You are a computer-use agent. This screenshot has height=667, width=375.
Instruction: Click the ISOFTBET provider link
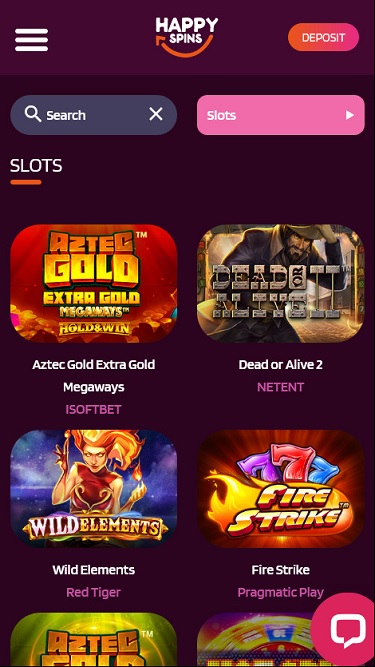(94, 410)
